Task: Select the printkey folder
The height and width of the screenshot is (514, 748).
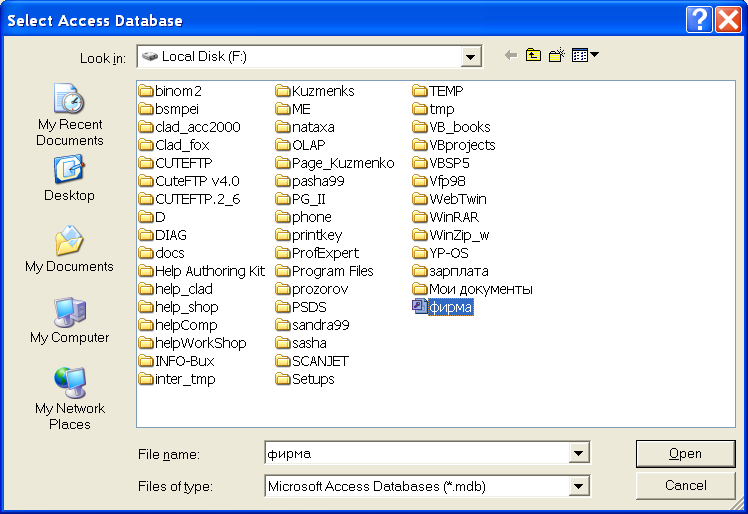Action: [309, 235]
